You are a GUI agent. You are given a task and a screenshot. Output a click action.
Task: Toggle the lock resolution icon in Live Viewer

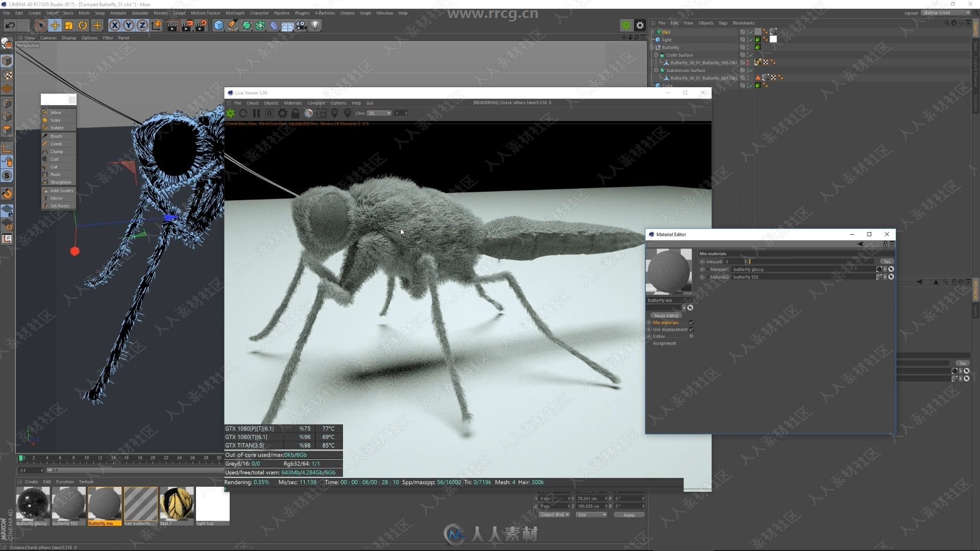[295, 113]
